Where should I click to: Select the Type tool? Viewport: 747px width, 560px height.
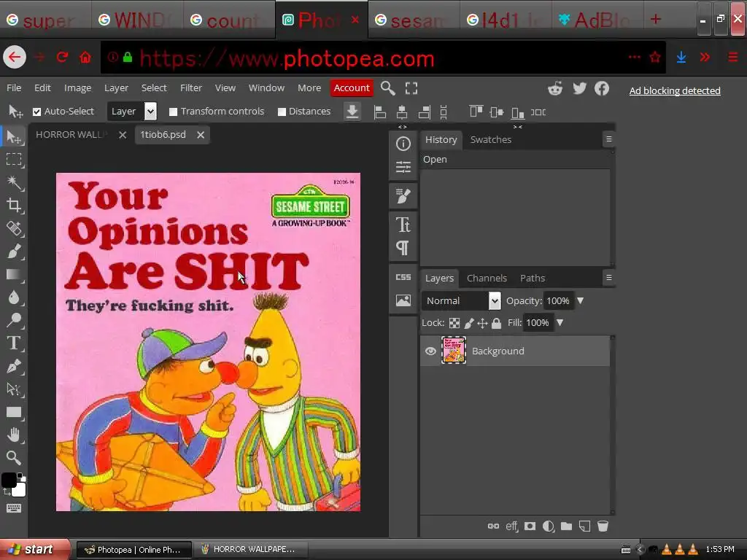coord(15,343)
